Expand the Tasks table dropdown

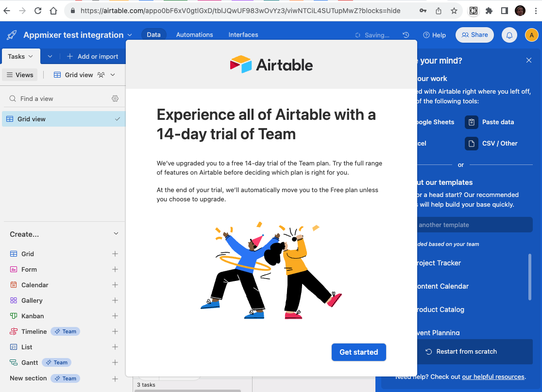[20, 56]
